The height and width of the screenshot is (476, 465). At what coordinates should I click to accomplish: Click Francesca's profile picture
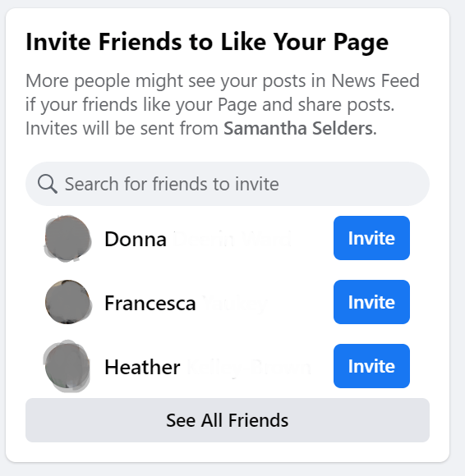[x=67, y=302]
